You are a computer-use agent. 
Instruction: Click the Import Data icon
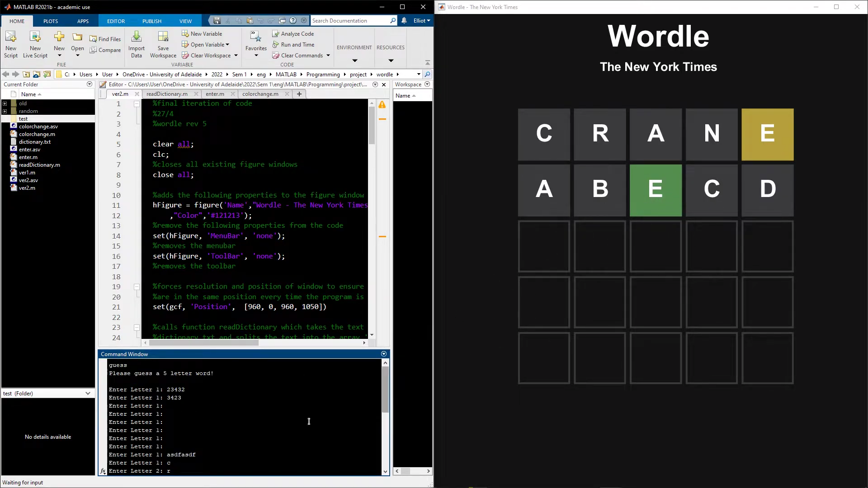coord(136,44)
